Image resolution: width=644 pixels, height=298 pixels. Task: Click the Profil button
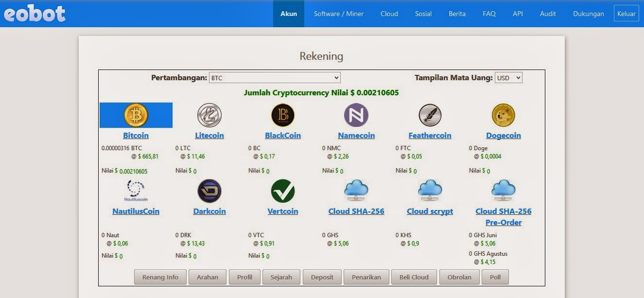click(x=245, y=277)
